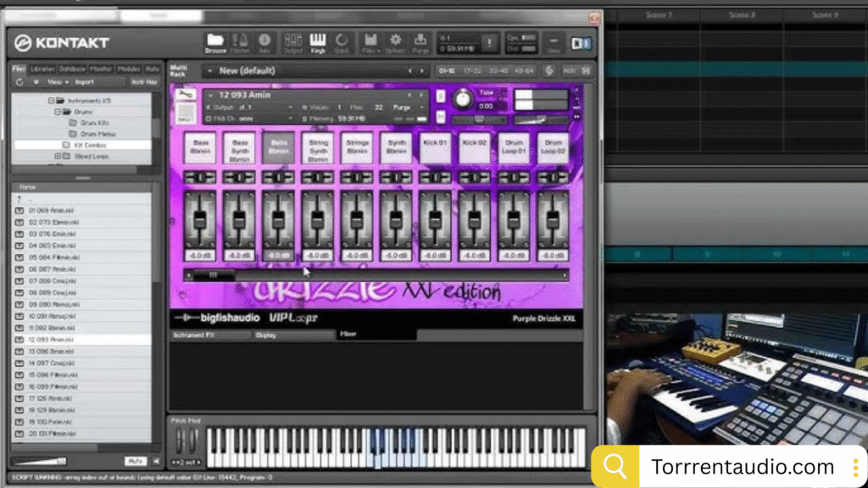Viewport: 868px width, 488px height.
Task: Switch to the Libraries browser tab
Action: 42,69
